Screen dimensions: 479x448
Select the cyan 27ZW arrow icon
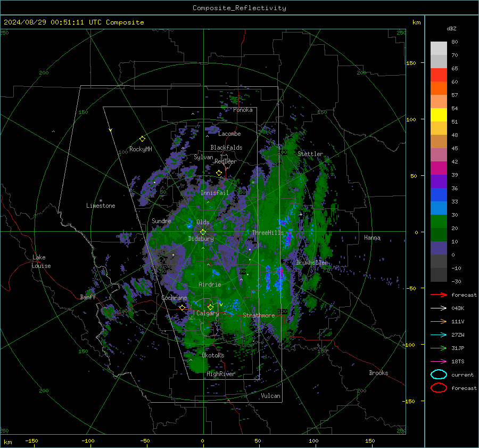point(439,335)
